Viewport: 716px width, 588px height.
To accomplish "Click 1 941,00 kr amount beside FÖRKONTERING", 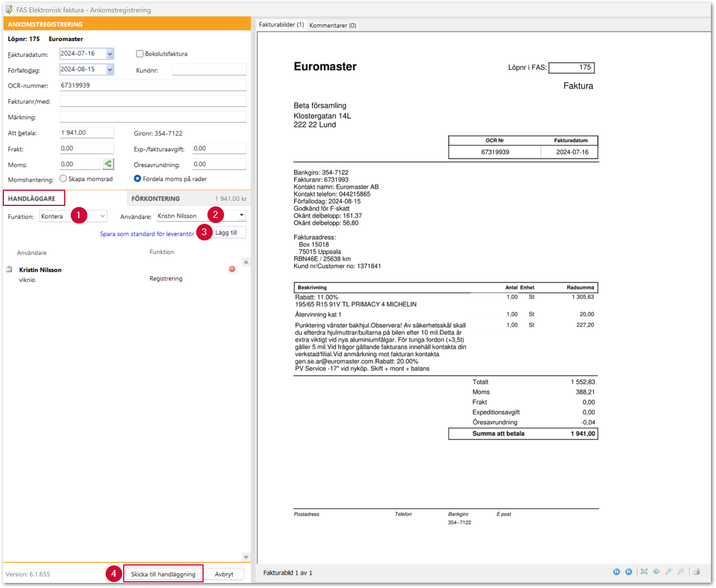I will [x=231, y=199].
